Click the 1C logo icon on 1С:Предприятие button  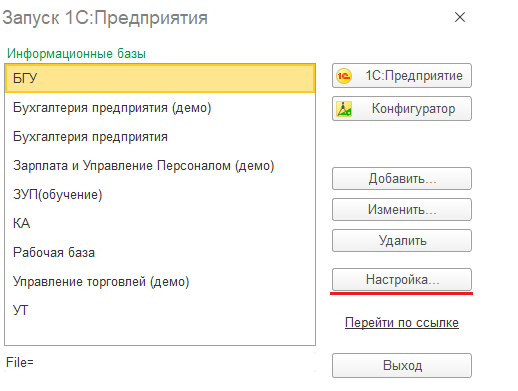click(x=344, y=76)
